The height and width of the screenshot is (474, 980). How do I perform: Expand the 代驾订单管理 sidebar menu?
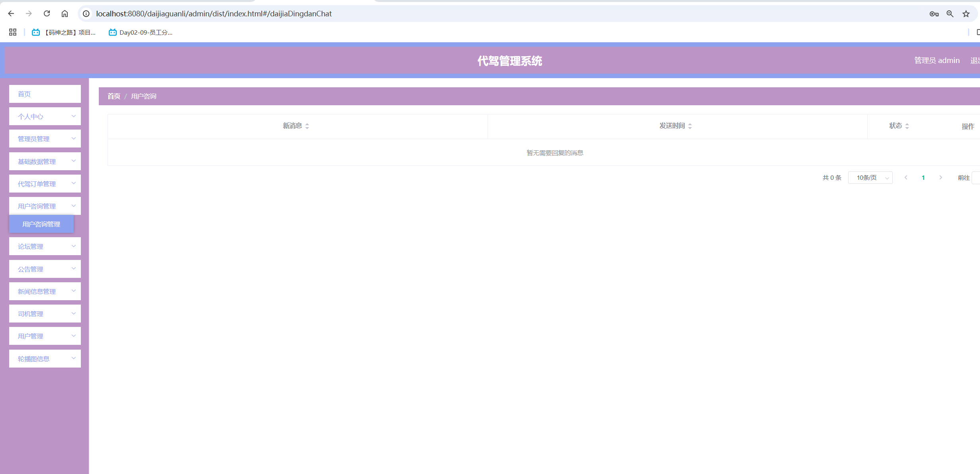point(45,184)
